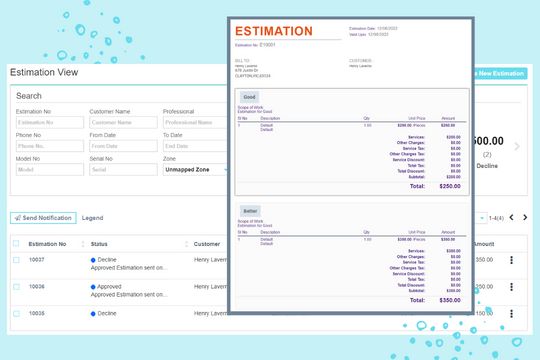Click the New Estimation button
Image resolution: width=540 pixels, height=360 pixels.
501,73
